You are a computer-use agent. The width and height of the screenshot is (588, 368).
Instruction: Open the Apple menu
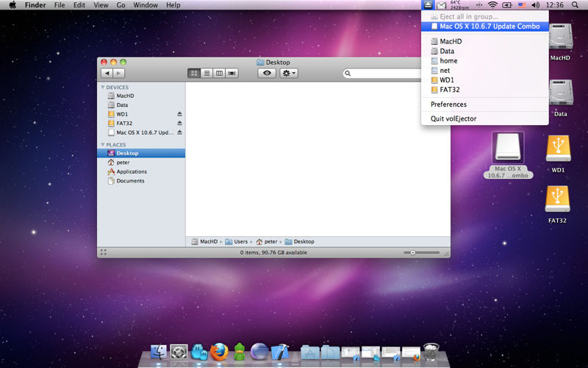pyautogui.click(x=12, y=5)
